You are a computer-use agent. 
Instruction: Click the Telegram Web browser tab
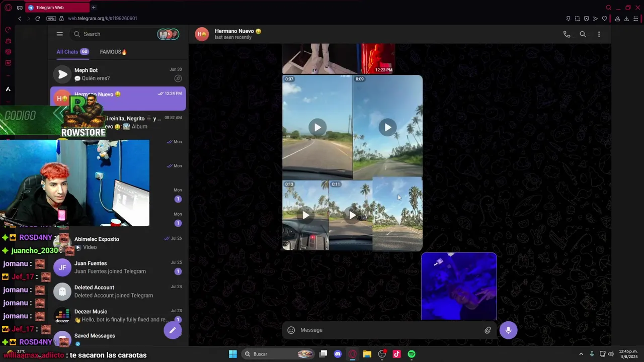coord(57,8)
